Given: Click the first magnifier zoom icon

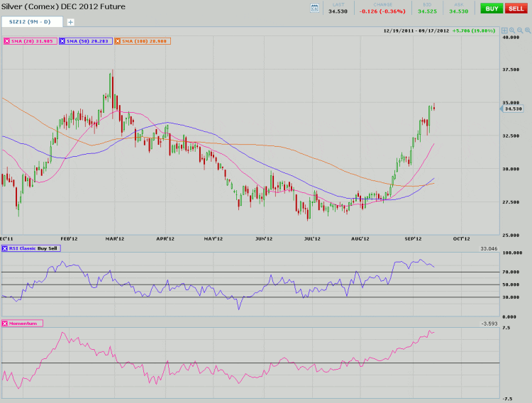Looking at the screenshot, I should point(511,31).
